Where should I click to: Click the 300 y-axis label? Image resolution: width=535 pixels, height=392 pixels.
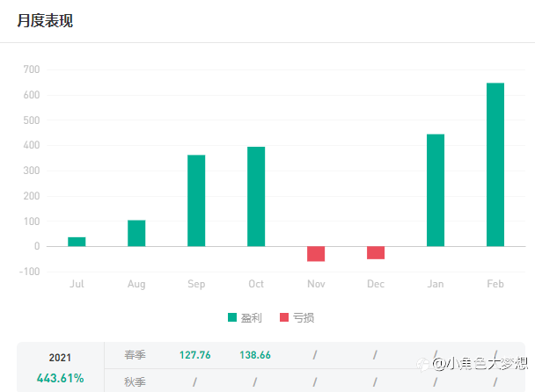click(x=32, y=171)
